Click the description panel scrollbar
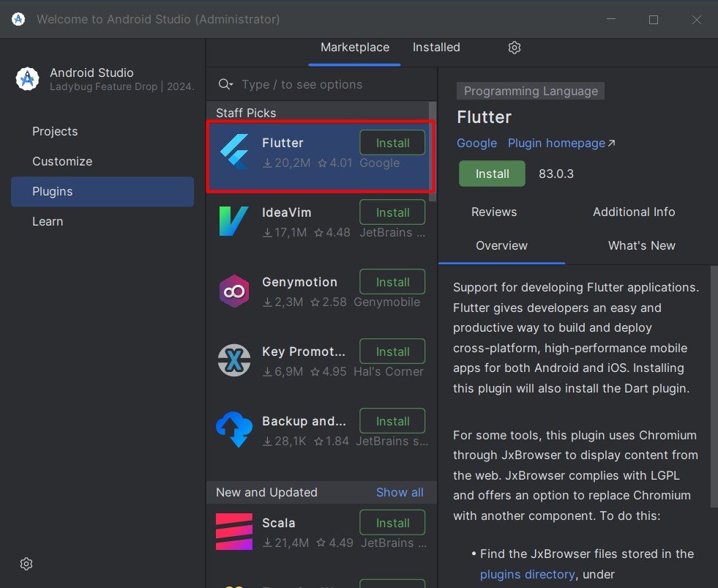The width and height of the screenshot is (718, 588). 714,387
